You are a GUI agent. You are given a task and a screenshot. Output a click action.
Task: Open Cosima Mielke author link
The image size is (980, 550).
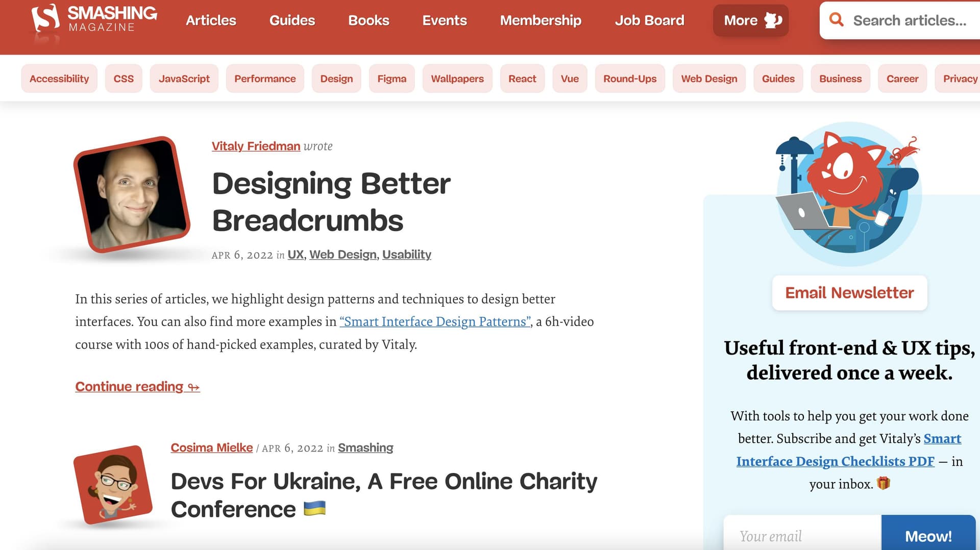point(211,447)
